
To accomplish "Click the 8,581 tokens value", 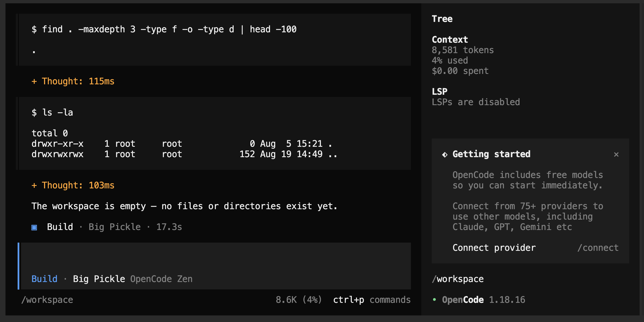I will 463,50.
